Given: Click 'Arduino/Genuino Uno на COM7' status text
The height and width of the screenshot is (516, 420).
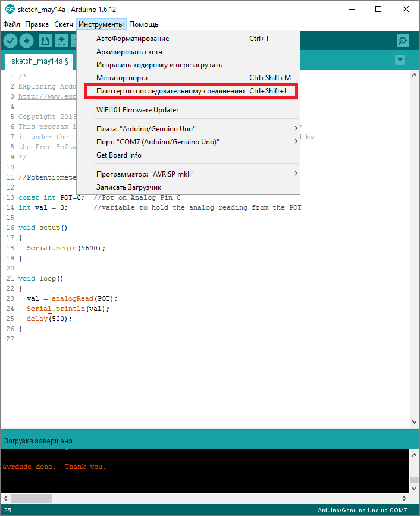Looking at the screenshot, I should click(362, 511).
